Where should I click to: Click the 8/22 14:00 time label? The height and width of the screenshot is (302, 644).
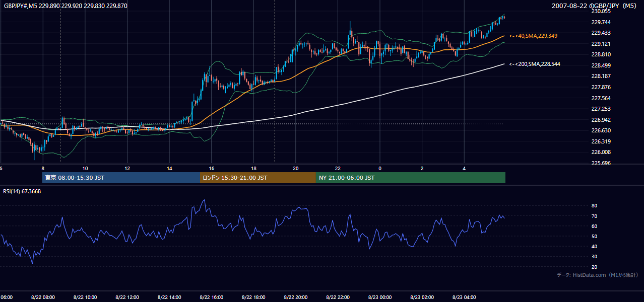[x=169, y=297]
